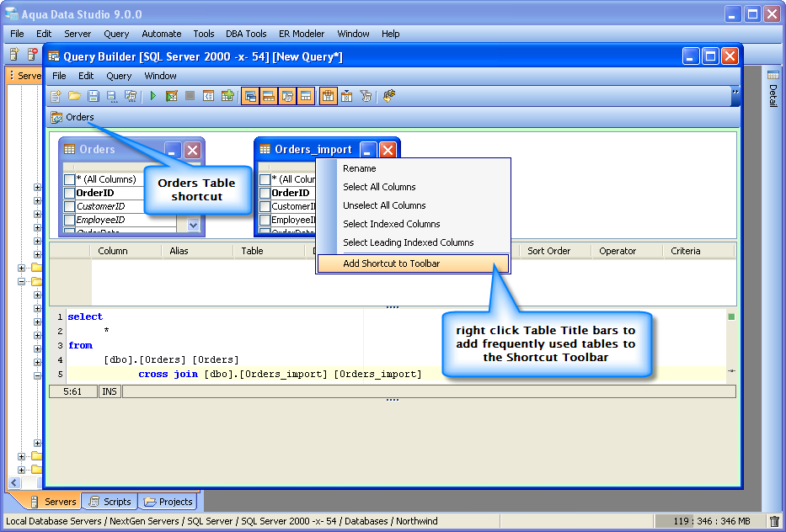
Task: Click the save SQL script icon with ellipsis
Action: coord(131,96)
